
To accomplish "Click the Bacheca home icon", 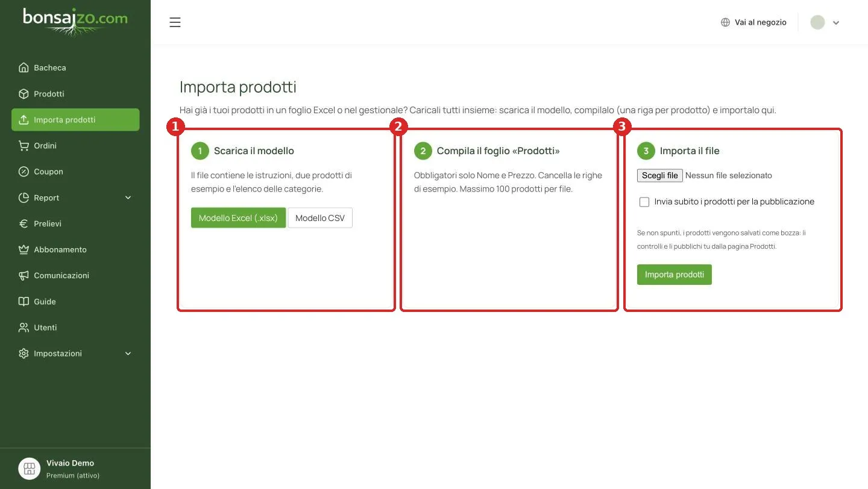I will click(x=24, y=67).
